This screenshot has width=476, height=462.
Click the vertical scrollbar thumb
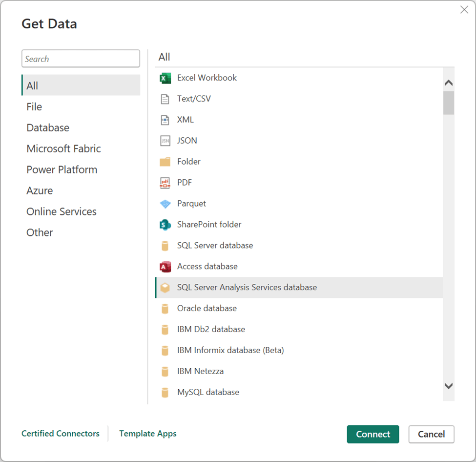coord(449,103)
